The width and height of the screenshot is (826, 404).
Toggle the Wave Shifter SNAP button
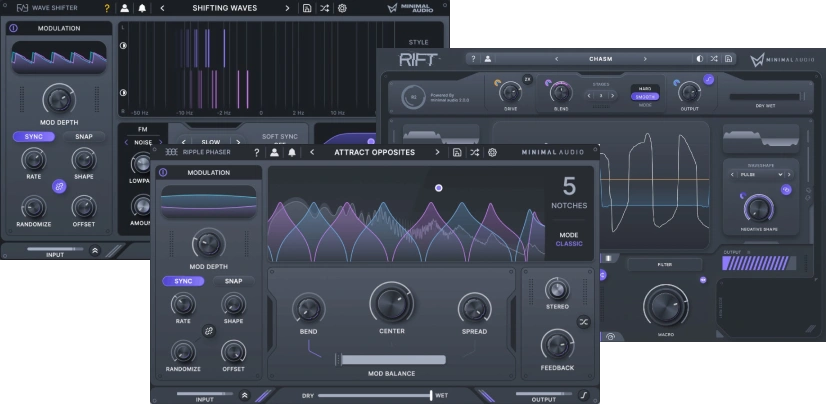(84, 136)
